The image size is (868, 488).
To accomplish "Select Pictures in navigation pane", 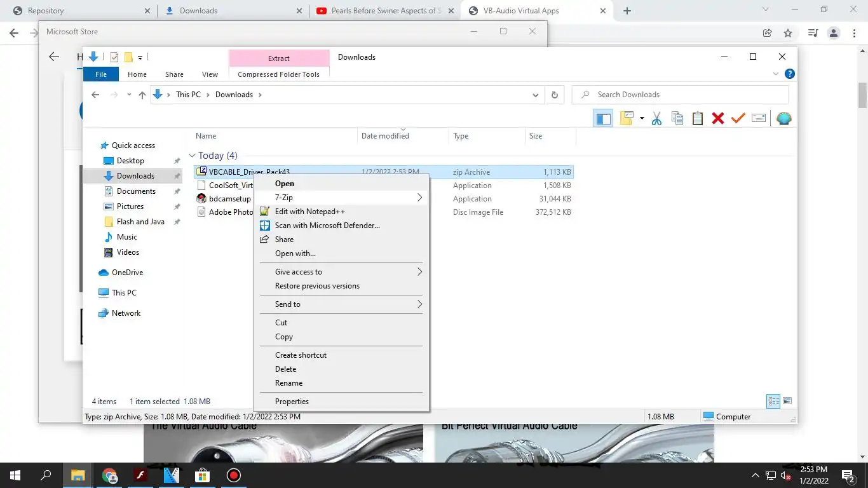I will tap(130, 207).
